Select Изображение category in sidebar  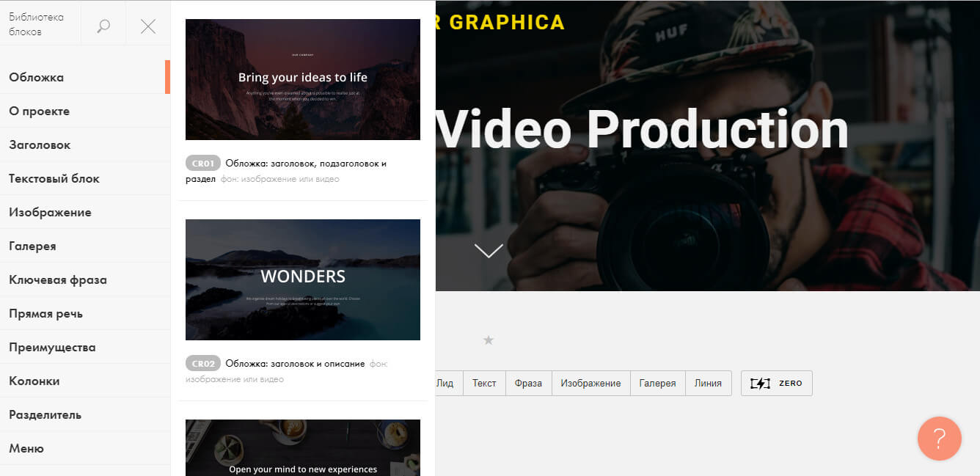coord(85,212)
